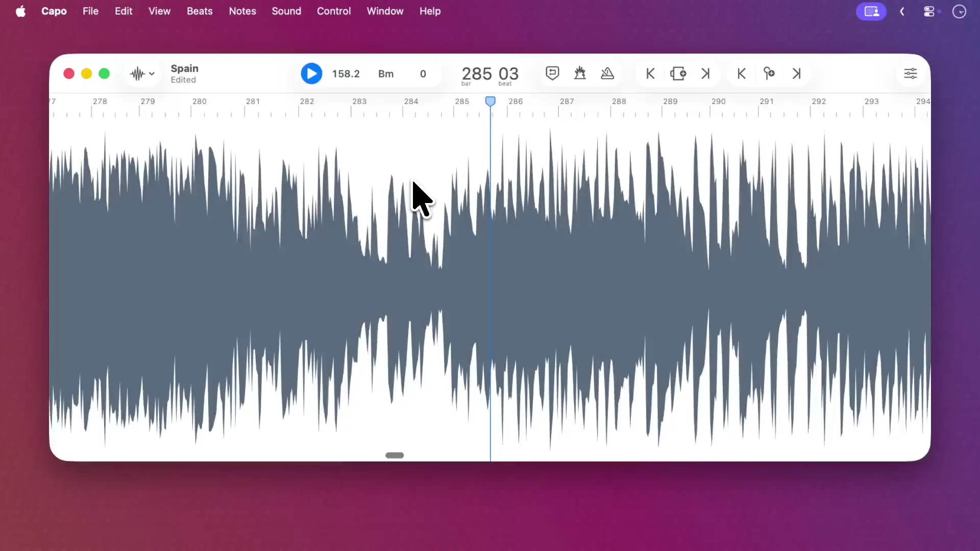The image size is (980, 551).
Task: Open the Sound menu
Action: pos(286,11)
